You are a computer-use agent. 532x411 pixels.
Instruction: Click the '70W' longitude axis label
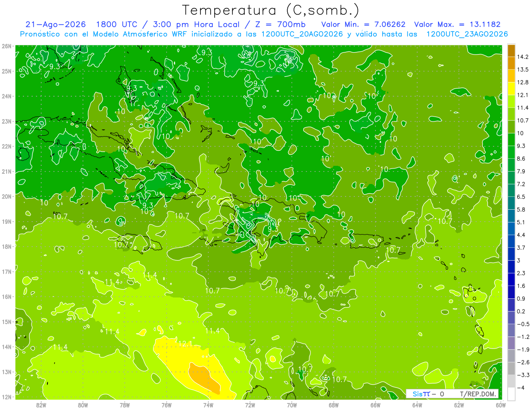coord(292,405)
